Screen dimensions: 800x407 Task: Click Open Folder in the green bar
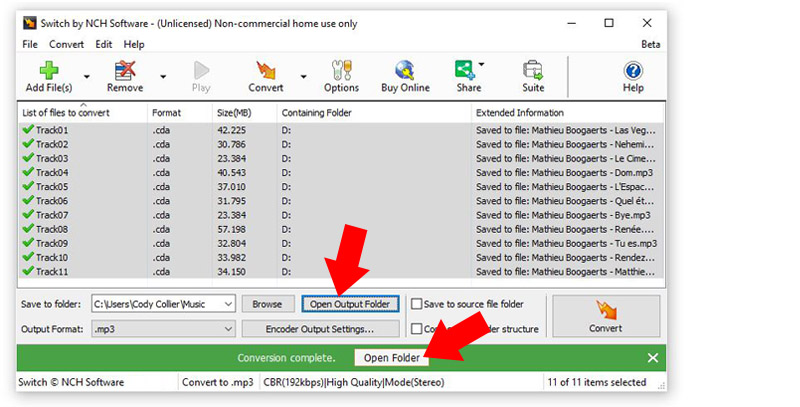[391, 358]
